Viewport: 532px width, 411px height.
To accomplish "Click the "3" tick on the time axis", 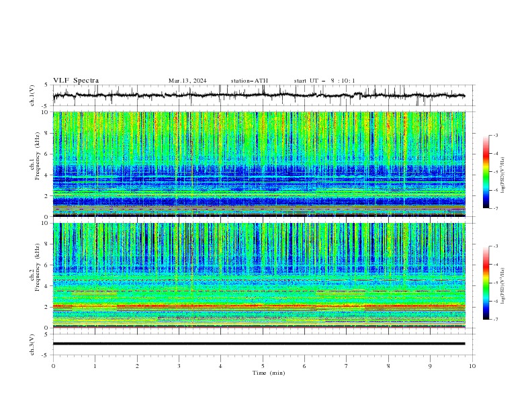I will tap(179, 366).
